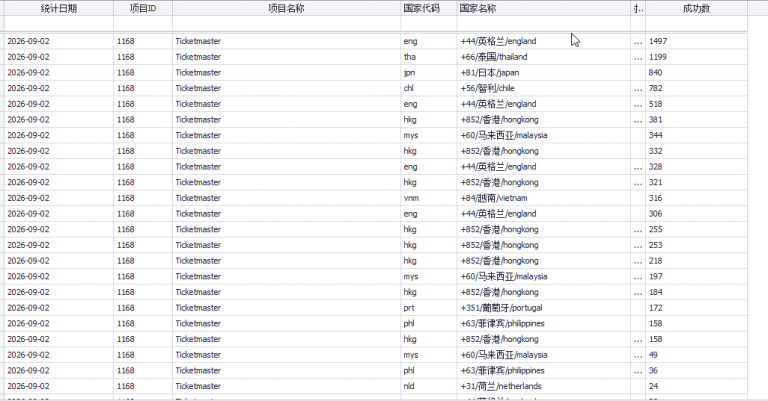Screen dimensions: 768x401
Task: Select the success count 306 cell
Action: (696, 213)
